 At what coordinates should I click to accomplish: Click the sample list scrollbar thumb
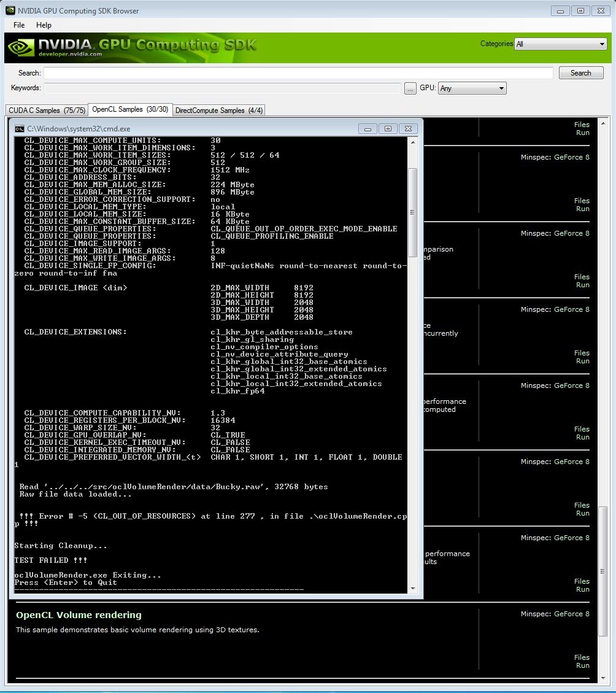(x=603, y=571)
